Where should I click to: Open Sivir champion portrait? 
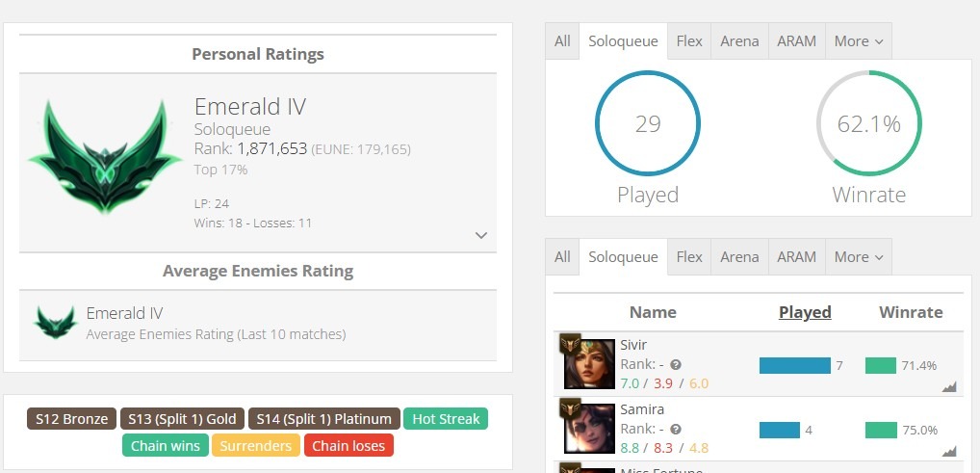tap(589, 364)
